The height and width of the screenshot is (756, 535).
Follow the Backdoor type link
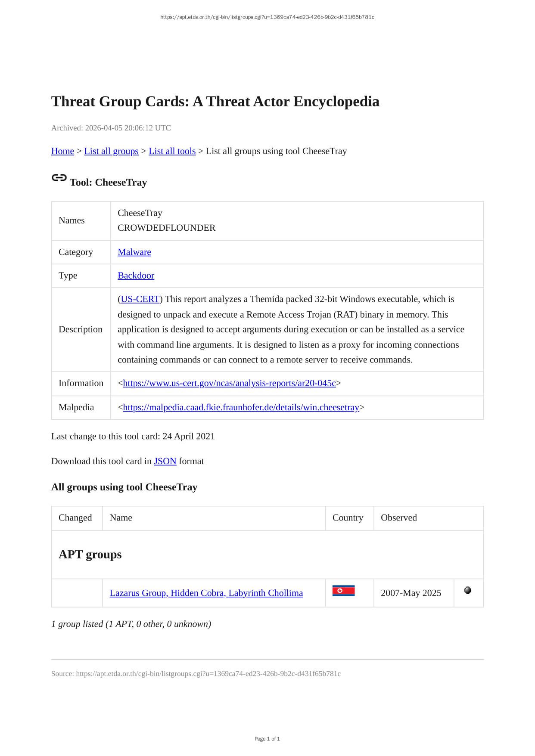click(136, 276)
